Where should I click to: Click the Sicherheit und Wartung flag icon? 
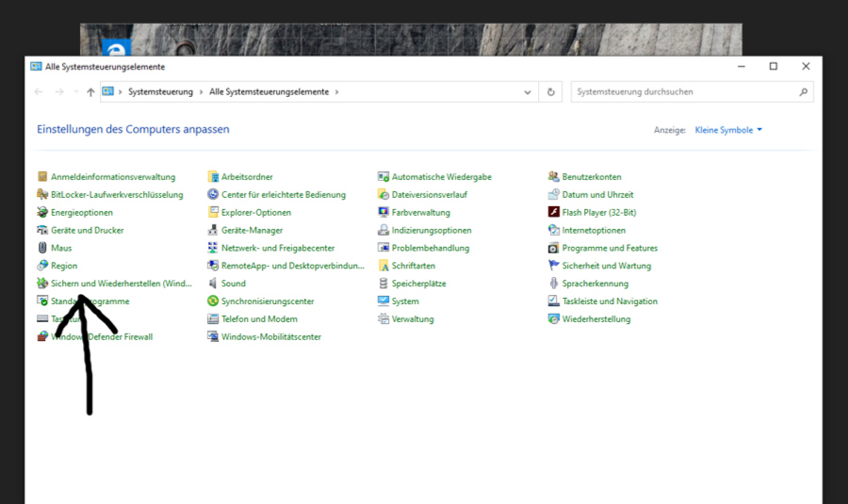[x=554, y=266]
